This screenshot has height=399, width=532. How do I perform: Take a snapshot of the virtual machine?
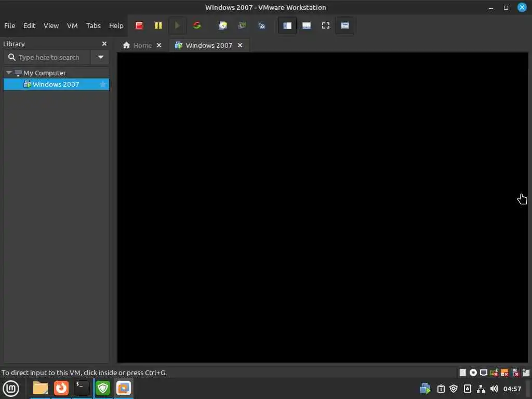click(222, 25)
